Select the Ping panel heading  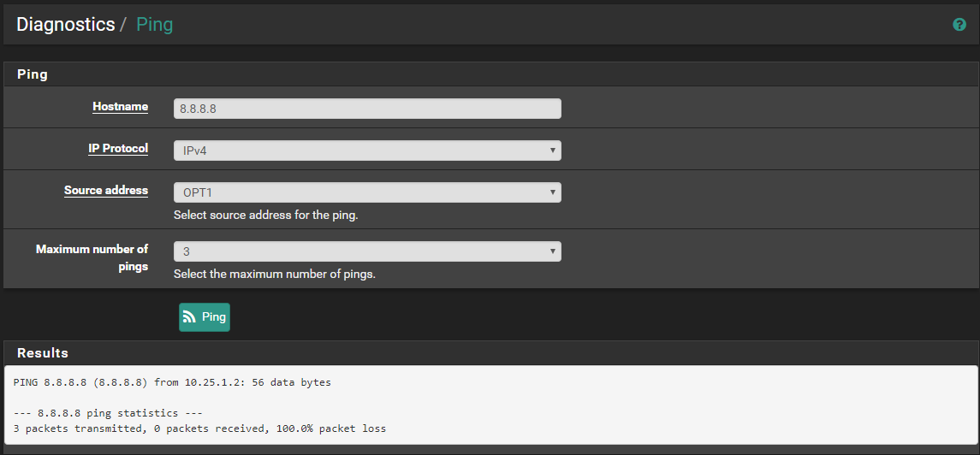pos(33,74)
